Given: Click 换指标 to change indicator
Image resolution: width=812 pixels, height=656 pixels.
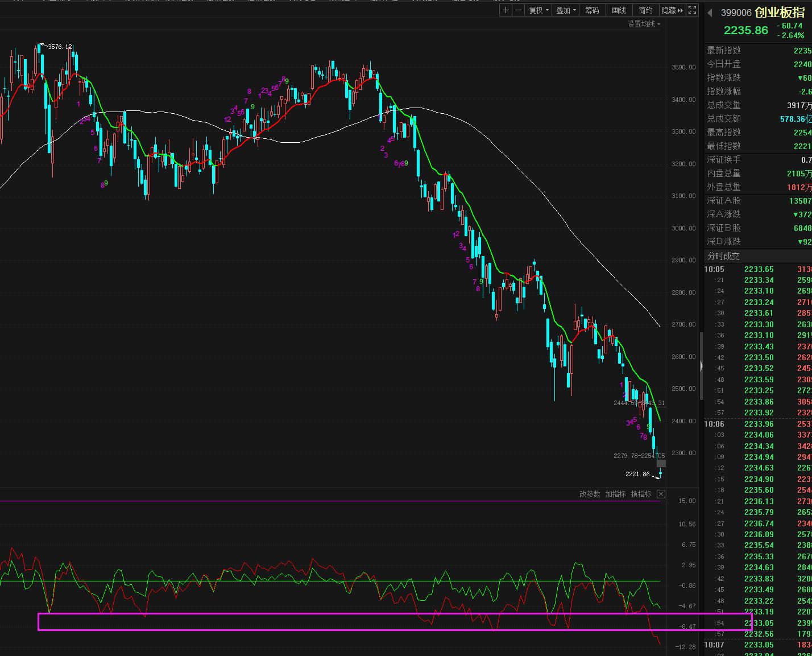Looking at the screenshot, I should click(x=641, y=494).
